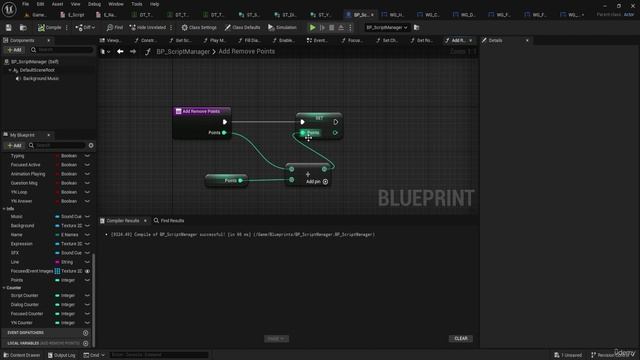Compile the blueprint
The image size is (640, 360).
(x=49, y=28)
